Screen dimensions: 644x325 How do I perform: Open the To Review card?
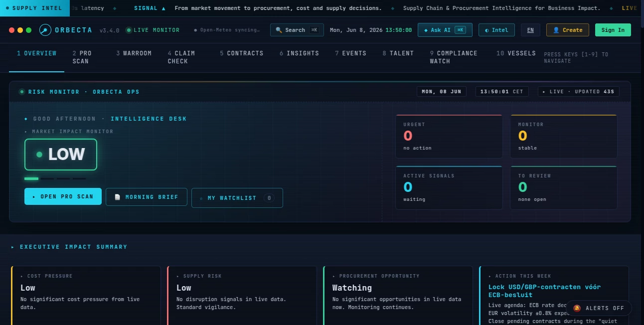(x=564, y=188)
